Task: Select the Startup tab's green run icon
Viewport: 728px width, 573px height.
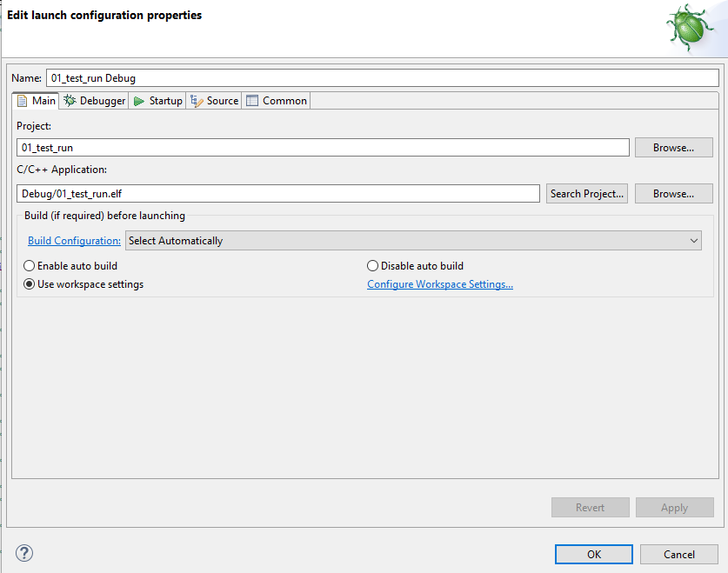Action: [138, 100]
